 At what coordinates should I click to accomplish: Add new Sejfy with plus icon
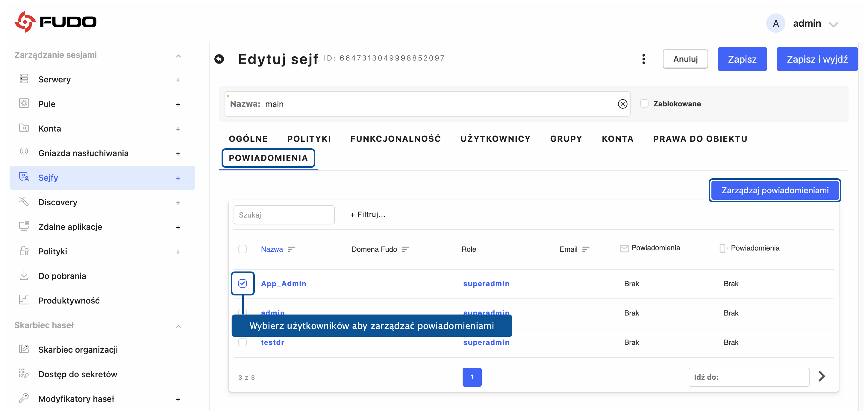(x=178, y=178)
